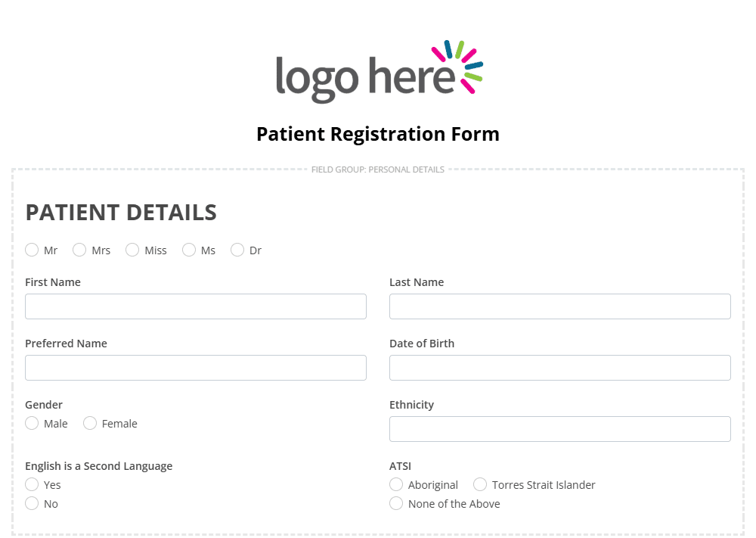Select the Mrs title option
Image resolution: width=756 pixels, height=538 pixels.
point(79,250)
